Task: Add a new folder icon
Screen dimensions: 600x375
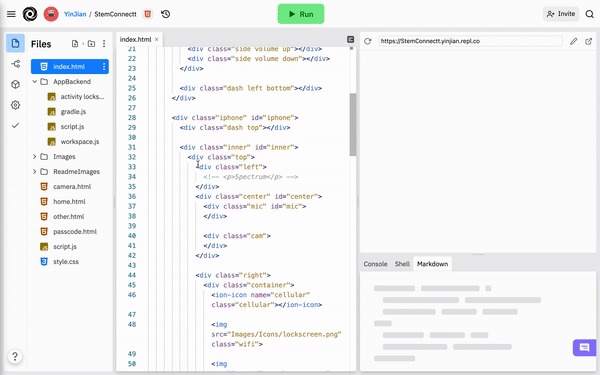Action: click(x=91, y=44)
